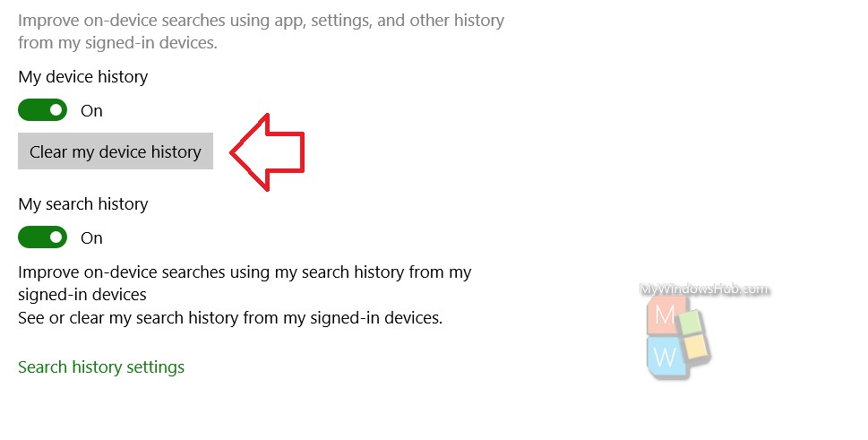This screenshot has height=440, width=868.
Task: Click the white knob on the search history switch
Action: [x=56, y=237]
